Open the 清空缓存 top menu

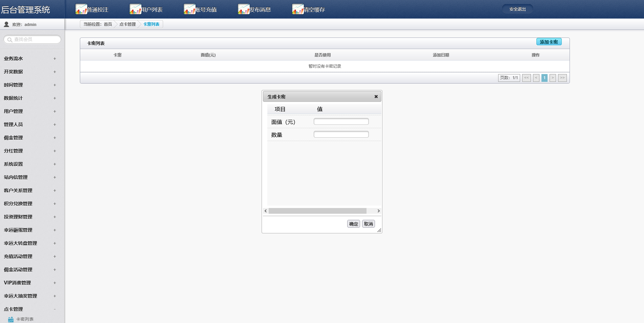pyautogui.click(x=314, y=10)
